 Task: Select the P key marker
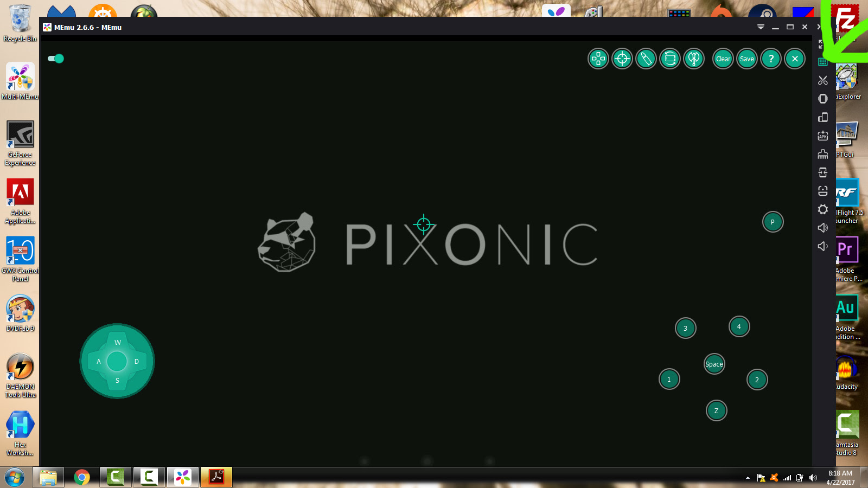click(x=773, y=222)
